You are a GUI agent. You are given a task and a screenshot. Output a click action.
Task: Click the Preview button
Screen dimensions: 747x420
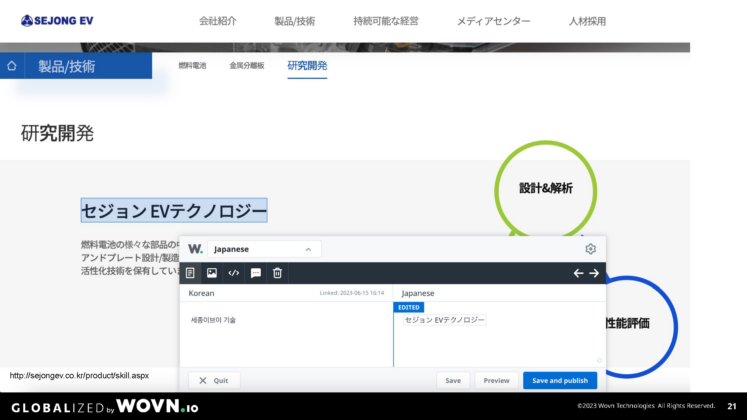496,380
